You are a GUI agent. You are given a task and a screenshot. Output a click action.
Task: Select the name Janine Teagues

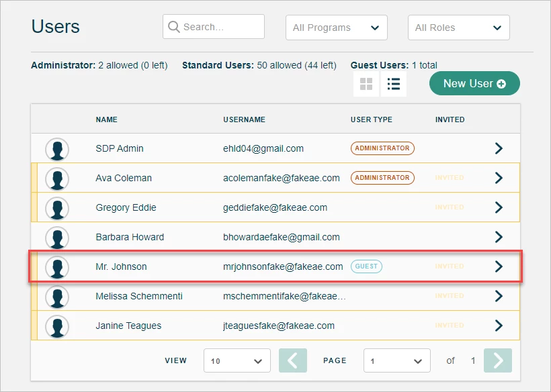point(128,326)
